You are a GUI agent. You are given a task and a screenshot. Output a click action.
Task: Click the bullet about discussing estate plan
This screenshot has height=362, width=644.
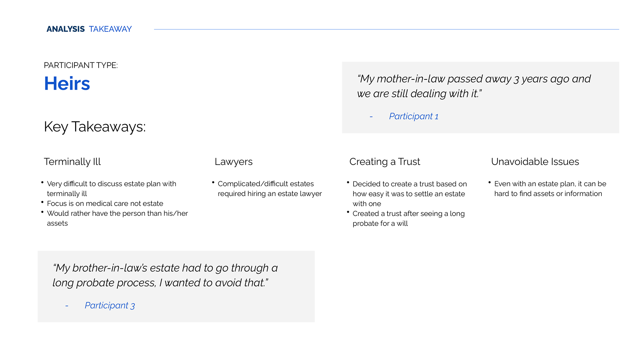[x=111, y=189]
